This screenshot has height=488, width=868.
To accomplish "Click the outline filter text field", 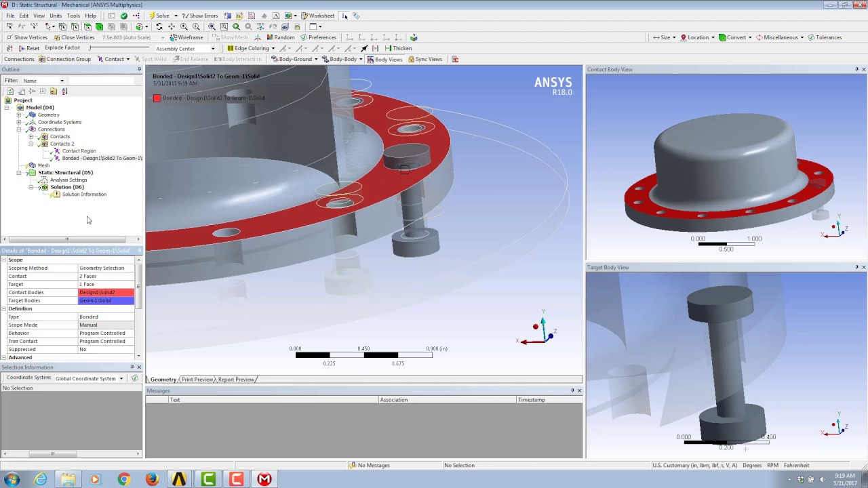I will tap(100, 81).
